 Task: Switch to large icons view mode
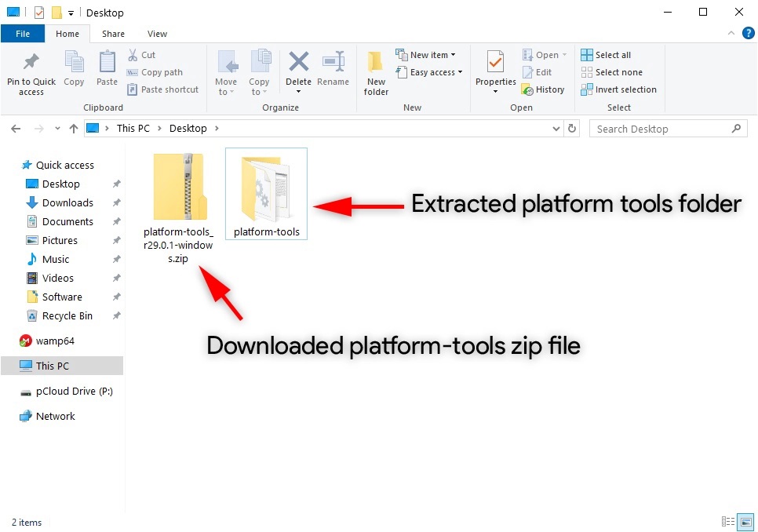[x=745, y=522]
